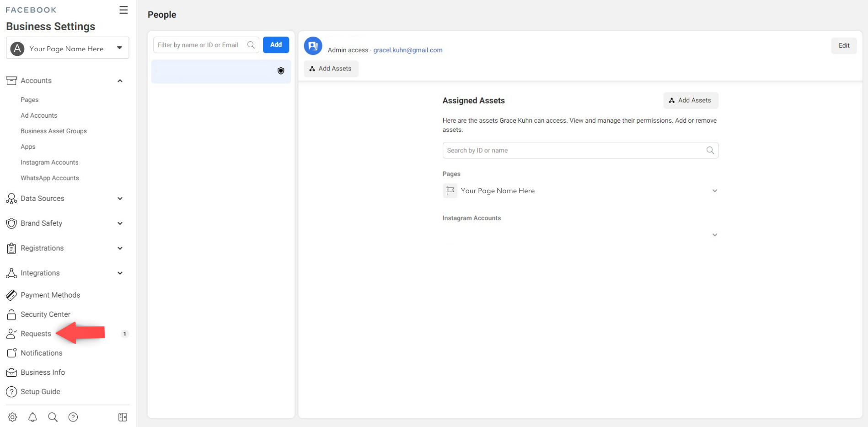Image resolution: width=868 pixels, height=427 pixels.
Task: Open the business account dropdown
Action: tap(119, 48)
